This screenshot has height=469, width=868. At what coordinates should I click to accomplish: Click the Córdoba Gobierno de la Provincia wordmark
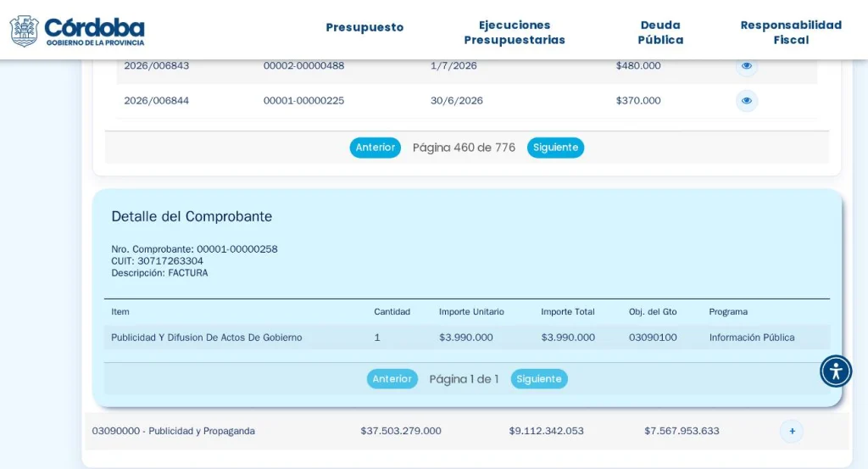pos(94,31)
